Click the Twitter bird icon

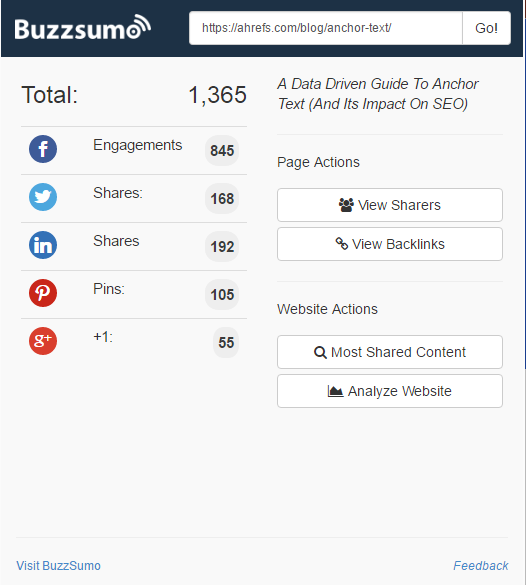pos(43,197)
